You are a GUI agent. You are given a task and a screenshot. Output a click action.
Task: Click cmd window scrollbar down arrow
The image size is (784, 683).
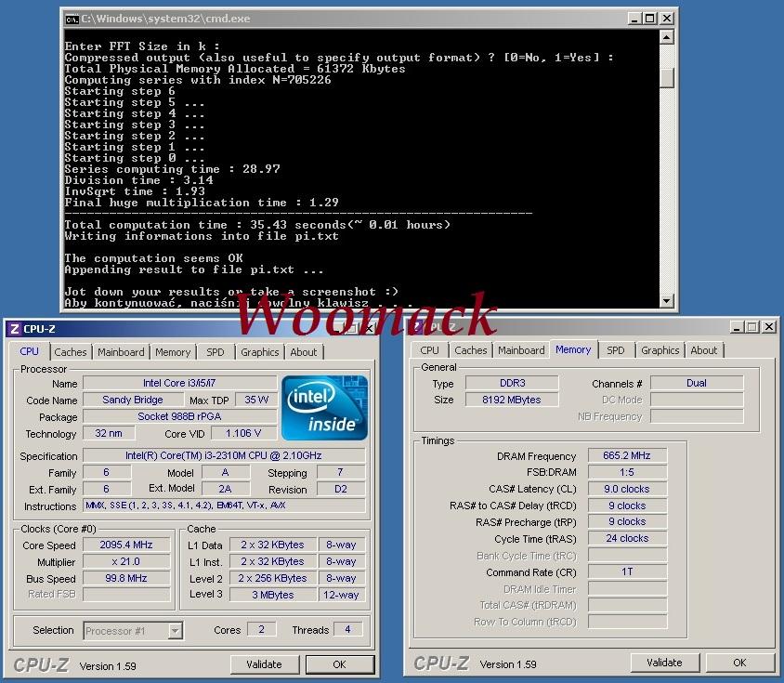pos(667,301)
